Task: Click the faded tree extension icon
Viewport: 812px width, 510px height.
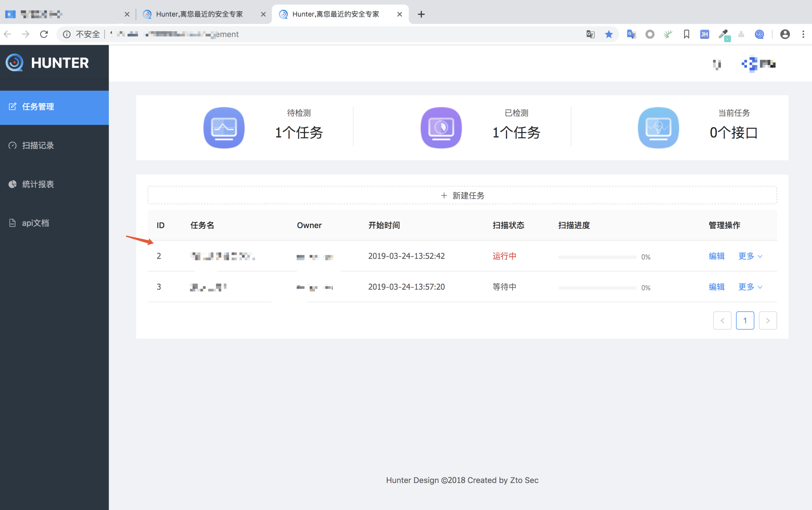Action: [741, 34]
